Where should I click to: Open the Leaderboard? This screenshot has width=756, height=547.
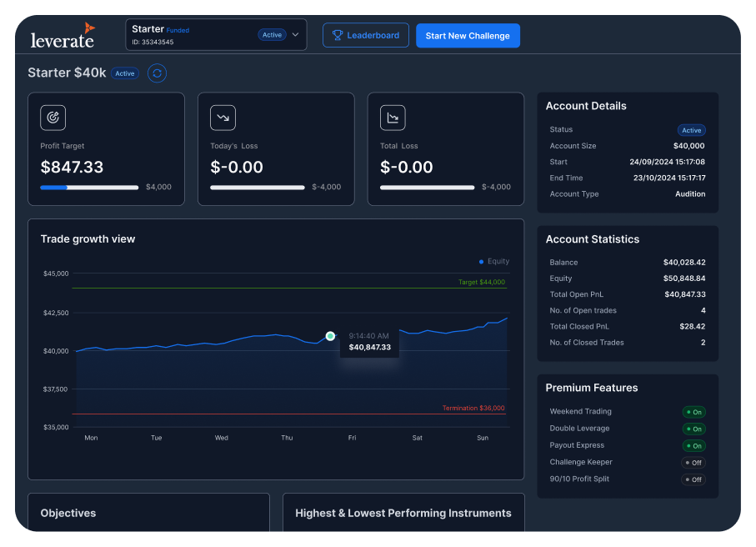click(x=366, y=36)
